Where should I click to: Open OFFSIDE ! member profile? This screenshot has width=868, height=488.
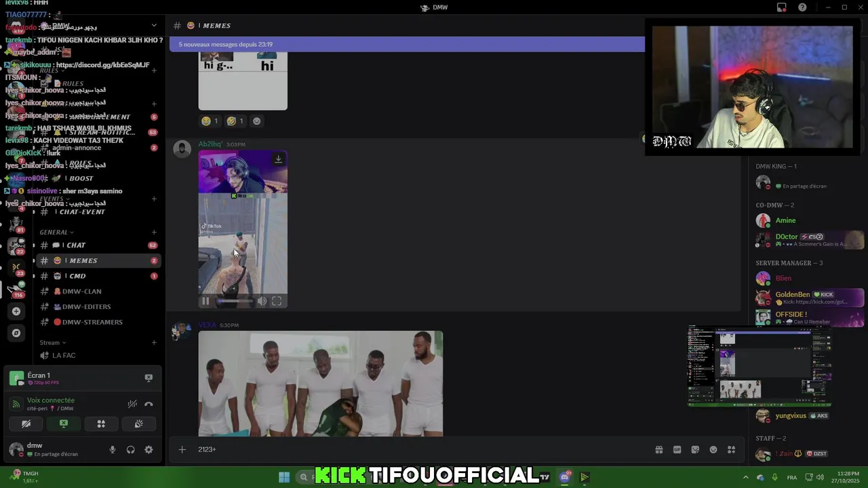[809, 317]
